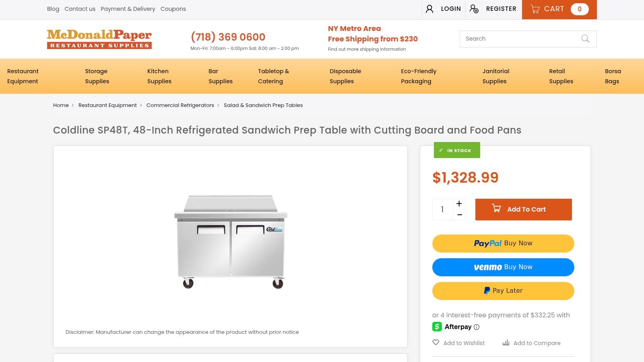Click the McDonald Paper logo

point(99,39)
